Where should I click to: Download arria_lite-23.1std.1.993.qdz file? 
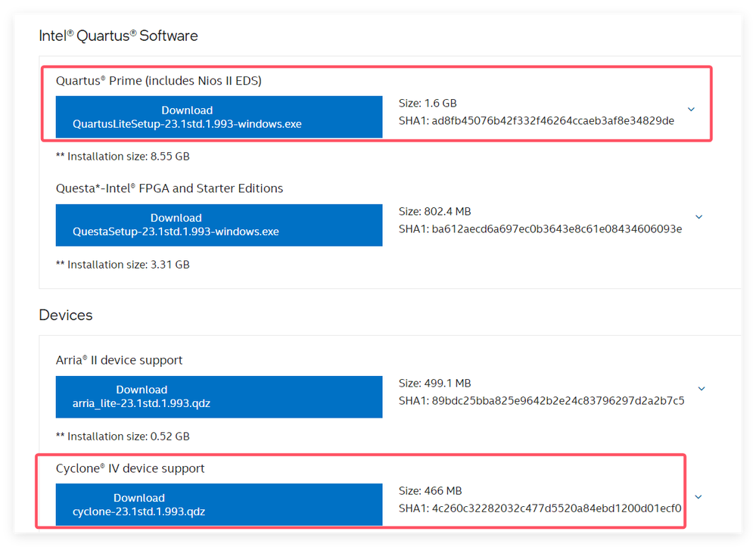[x=219, y=396]
